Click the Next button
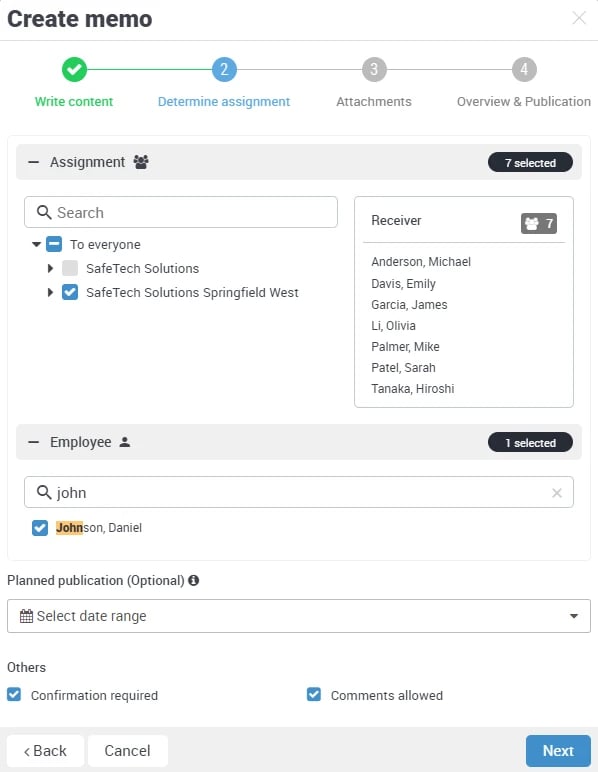The image size is (598, 772). (558, 751)
